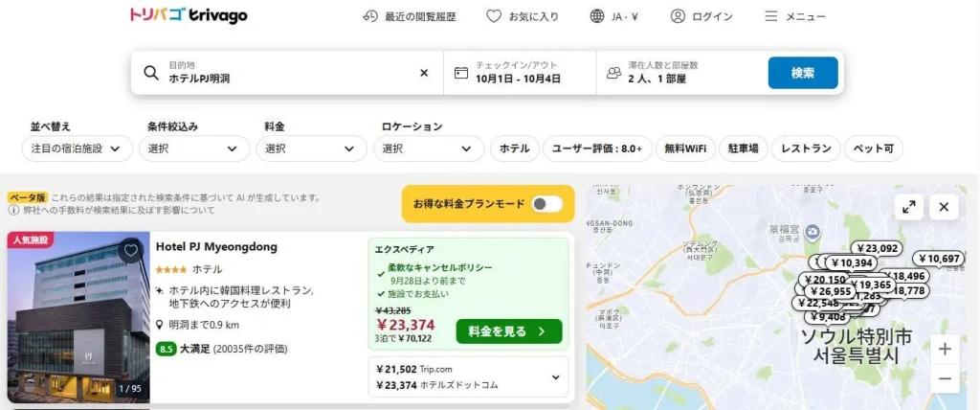Screen dimensions: 980x410
Task: Click the ¥9,408 map price marker
Action: click(x=828, y=317)
